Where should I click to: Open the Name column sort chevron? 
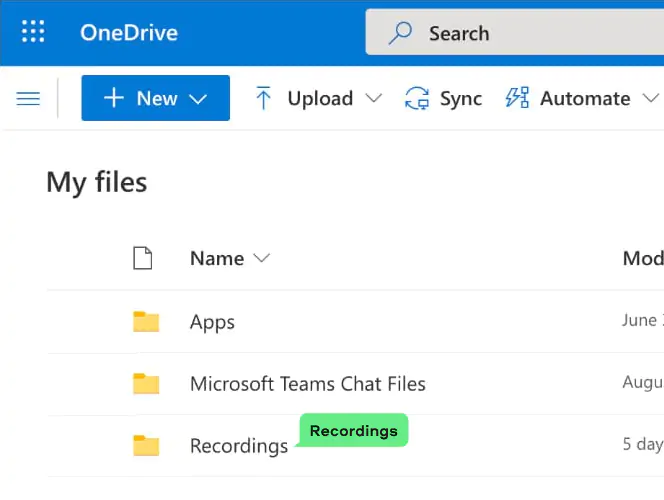click(261, 258)
